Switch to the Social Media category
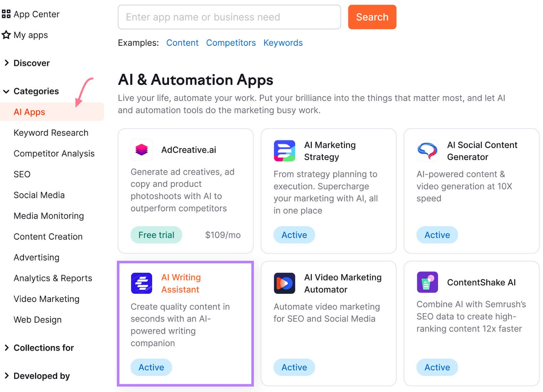This screenshot has height=392, width=543. coord(39,195)
